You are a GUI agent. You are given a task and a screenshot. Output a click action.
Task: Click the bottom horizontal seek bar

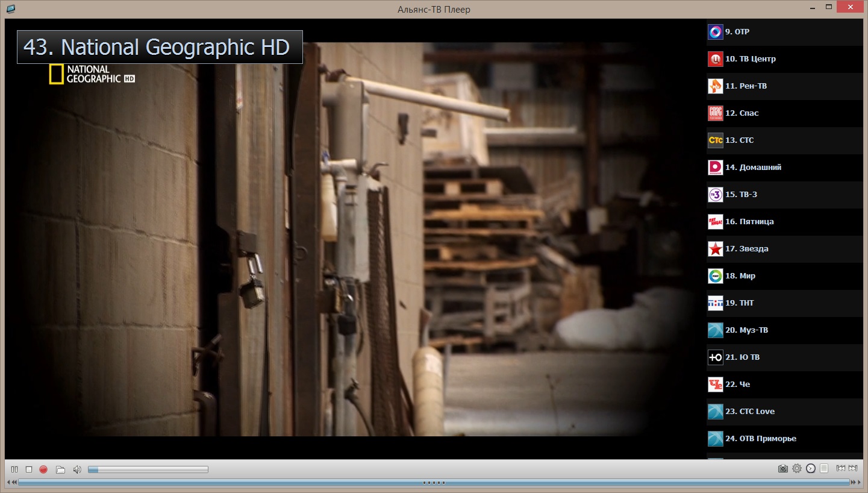[434, 482]
